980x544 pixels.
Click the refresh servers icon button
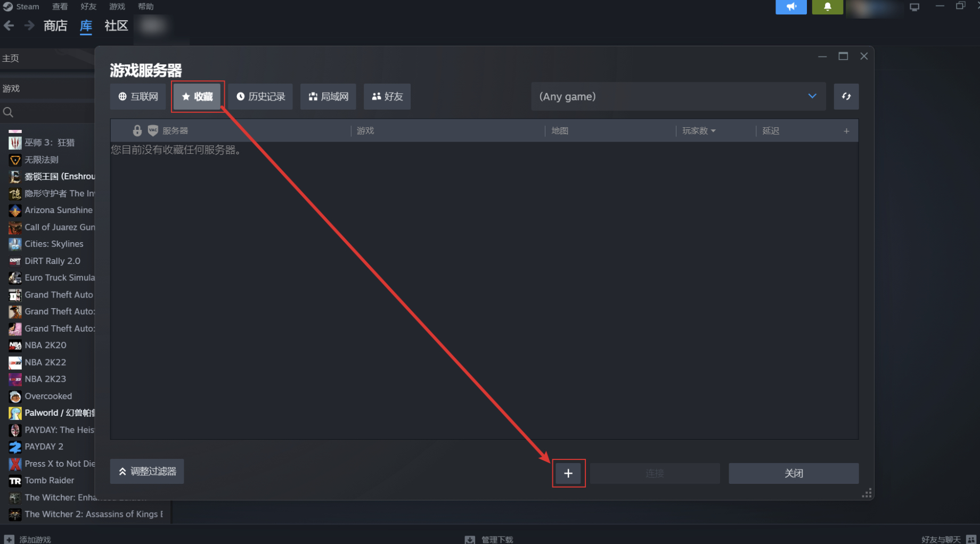click(x=846, y=96)
